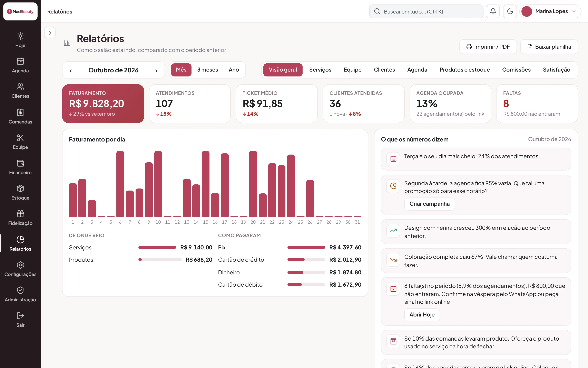The width and height of the screenshot is (588, 368).
Task: Click the day 6 revenue bar
Action: pyautogui.click(x=120, y=184)
